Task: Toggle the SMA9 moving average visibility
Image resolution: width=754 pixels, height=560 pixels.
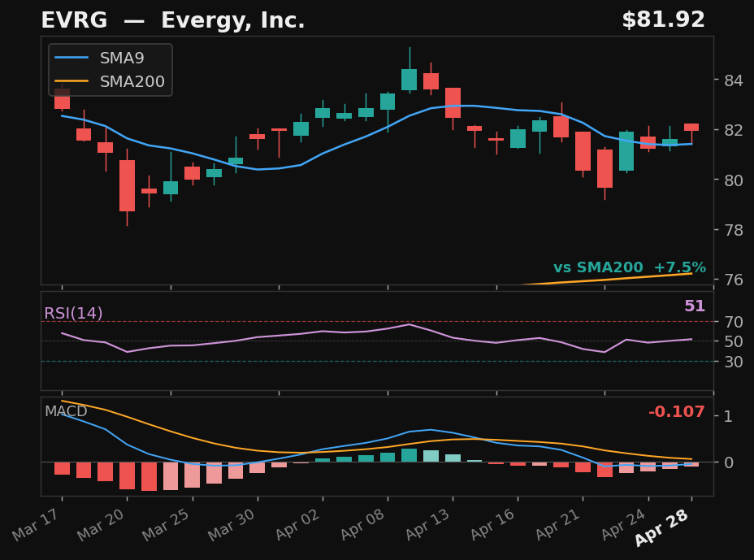Action: tap(122, 58)
